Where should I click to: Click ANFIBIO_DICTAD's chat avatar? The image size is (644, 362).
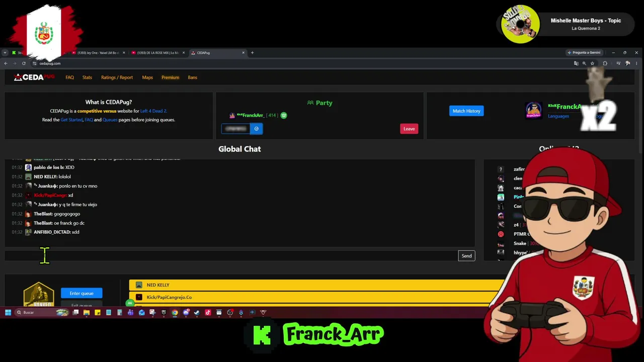(x=28, y=232)
